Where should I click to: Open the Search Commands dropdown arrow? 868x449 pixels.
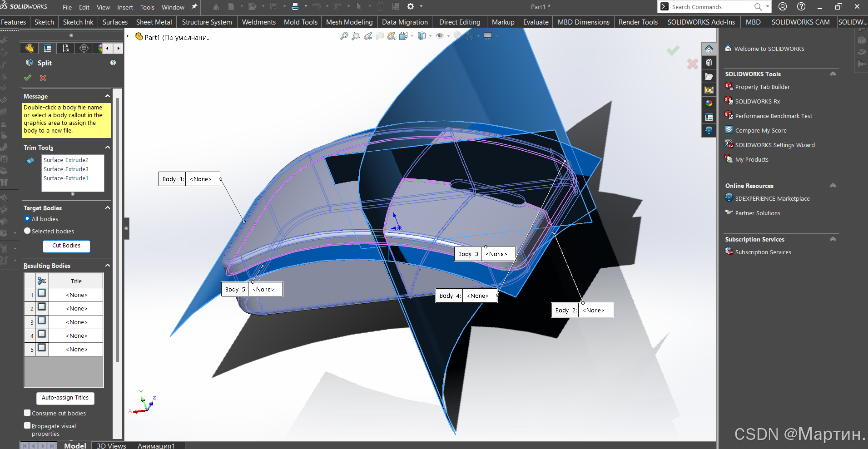[x=768, y=6]
